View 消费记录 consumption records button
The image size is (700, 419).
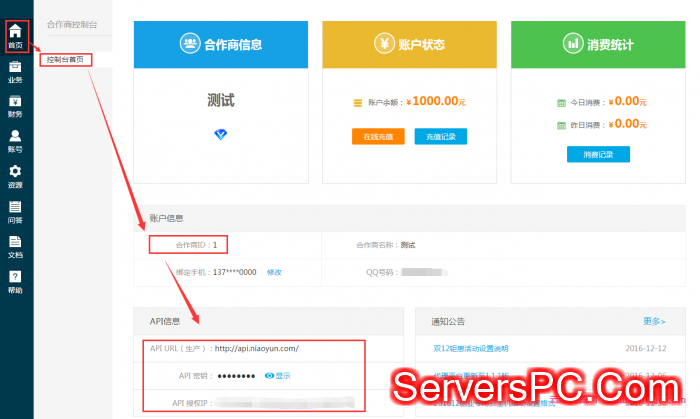(x=598, y=154)
